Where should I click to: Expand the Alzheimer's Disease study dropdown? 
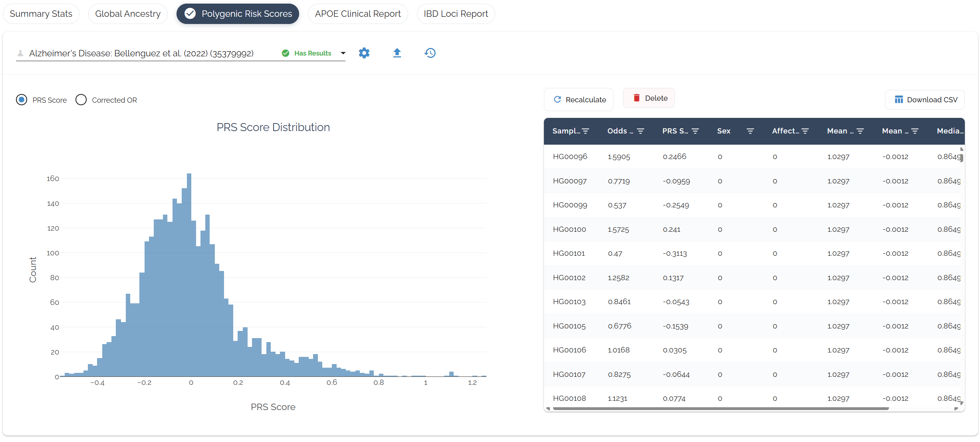(141, 54)
